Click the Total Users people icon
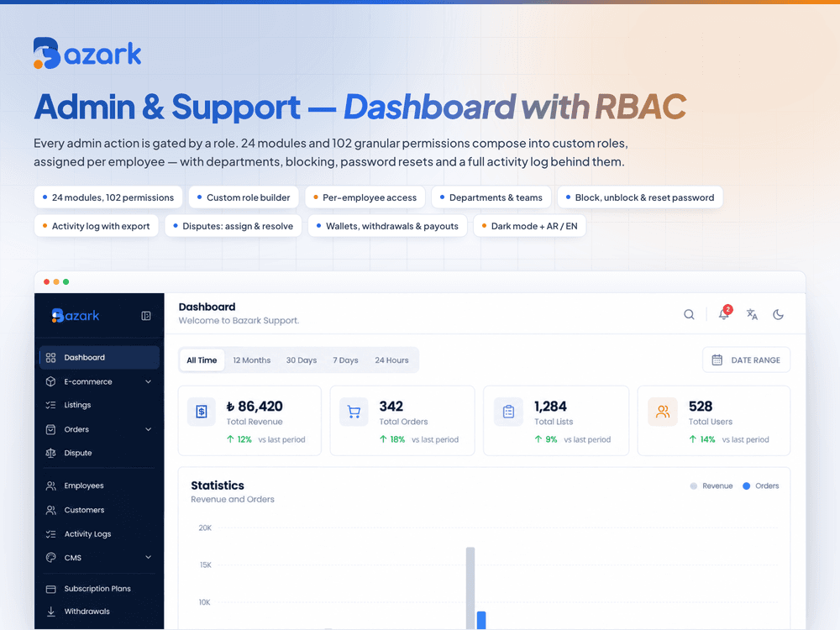The height and width of the screenshot is (630, 840). click(663, 412)
